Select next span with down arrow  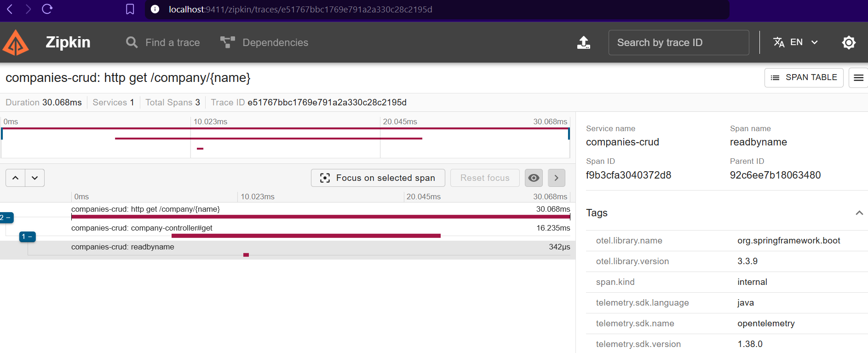pyautogui.click(x=35, y=178)
